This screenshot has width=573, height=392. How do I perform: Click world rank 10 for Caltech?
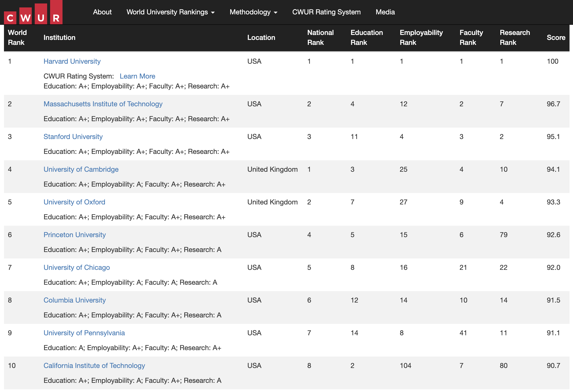coord(12,365)
